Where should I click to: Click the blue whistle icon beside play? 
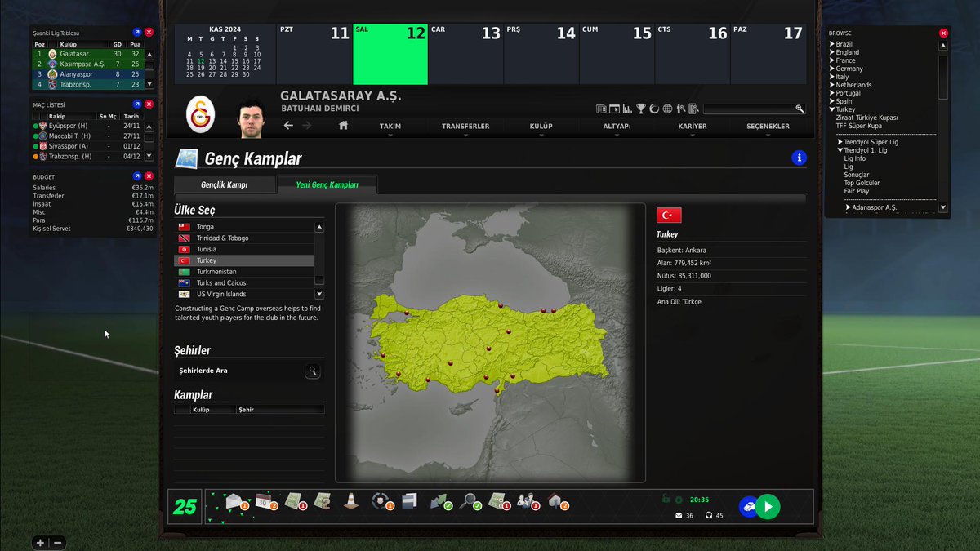[748, 506]
